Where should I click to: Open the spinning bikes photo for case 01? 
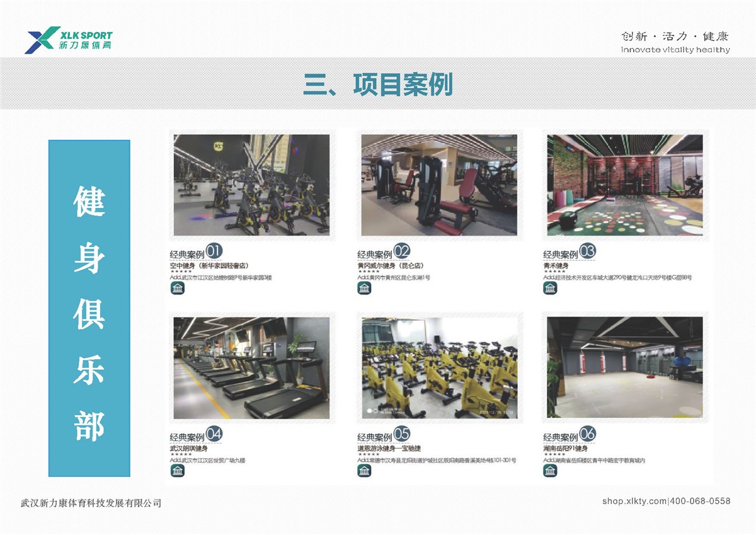251,185
